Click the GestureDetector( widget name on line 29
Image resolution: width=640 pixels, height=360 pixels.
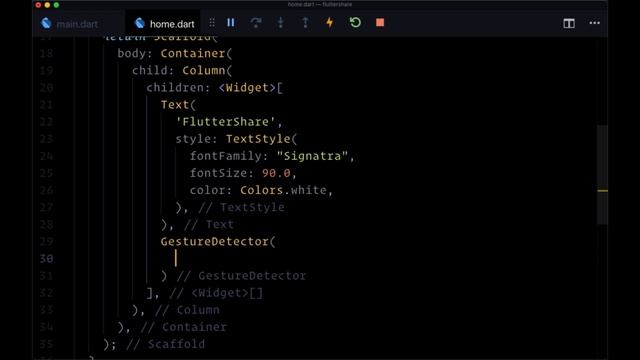pos(218,242)
